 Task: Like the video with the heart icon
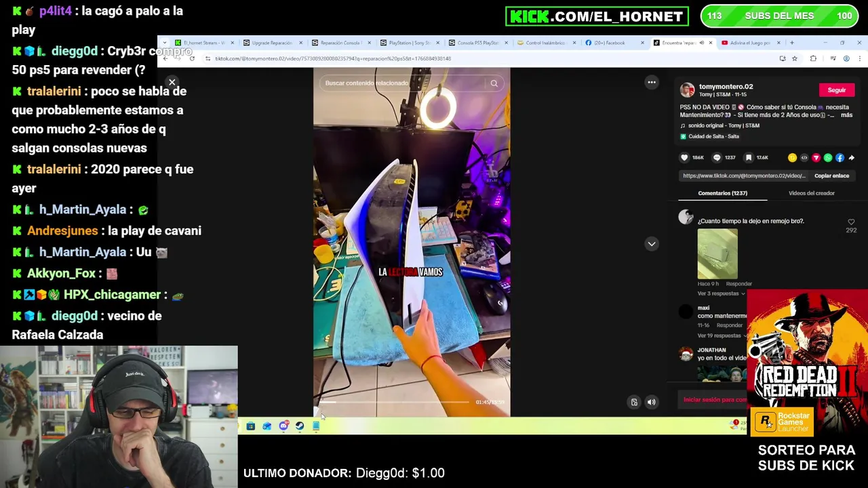coord(684,158)
